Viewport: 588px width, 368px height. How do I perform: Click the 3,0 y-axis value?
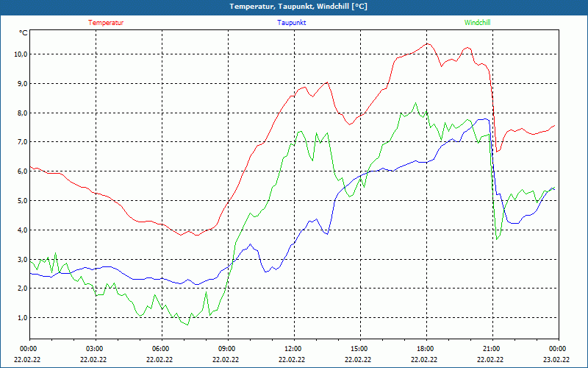21,259
